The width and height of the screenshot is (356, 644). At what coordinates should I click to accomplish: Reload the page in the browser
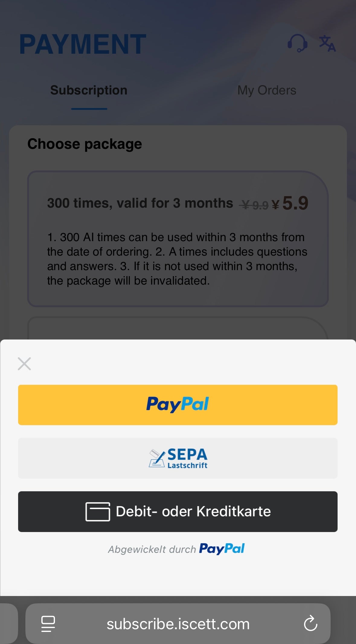tap(310, 623)
